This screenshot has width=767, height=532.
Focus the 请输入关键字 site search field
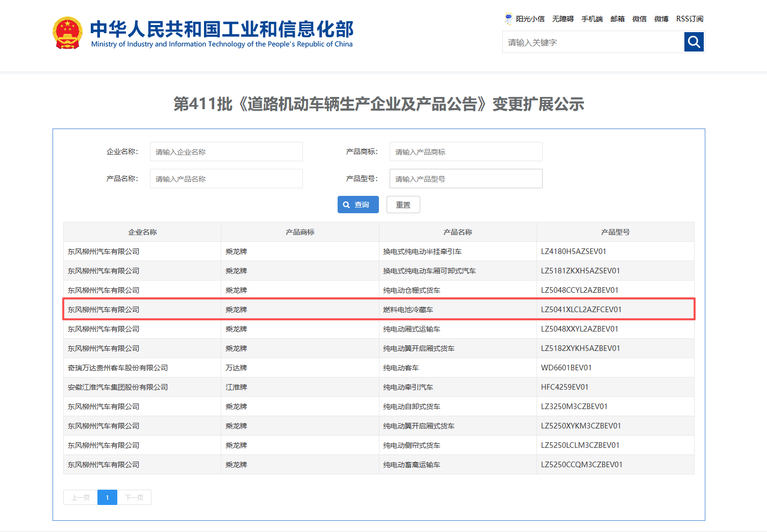point(593,42)
